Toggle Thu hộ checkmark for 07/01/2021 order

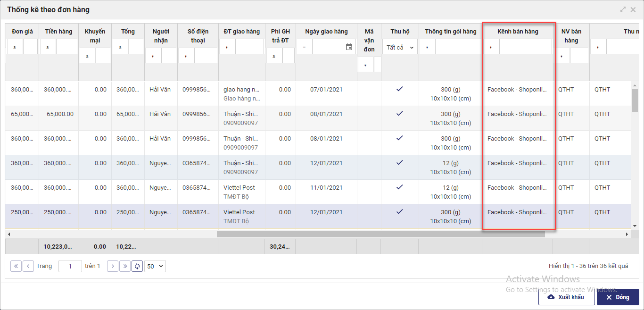click(x=400, y=89)
